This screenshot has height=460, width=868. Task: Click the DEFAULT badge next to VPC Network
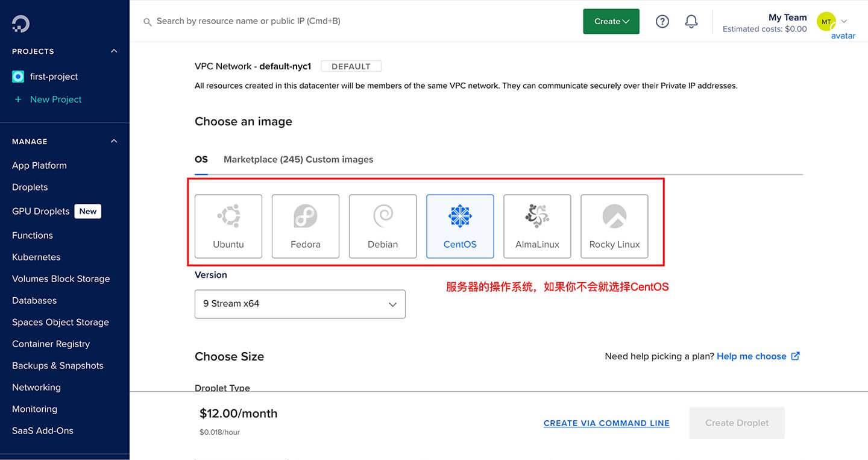pos(351,66)
